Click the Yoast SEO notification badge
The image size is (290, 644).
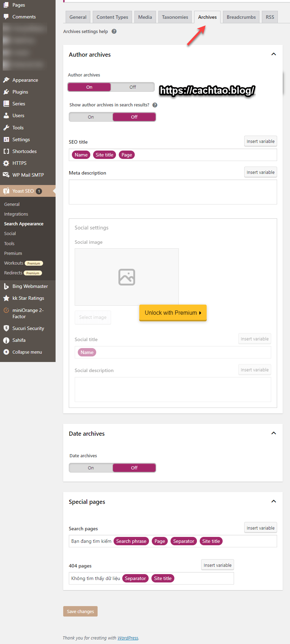[39, 191]
